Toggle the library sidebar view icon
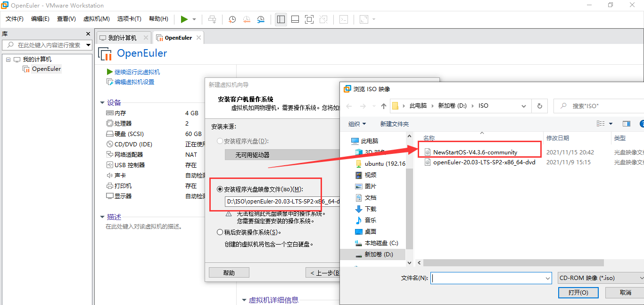644x305 pixels. [281, 19]
